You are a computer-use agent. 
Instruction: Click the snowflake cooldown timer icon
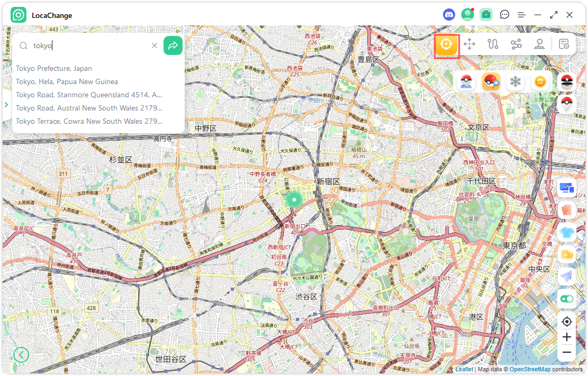click(x=515, y=81)
